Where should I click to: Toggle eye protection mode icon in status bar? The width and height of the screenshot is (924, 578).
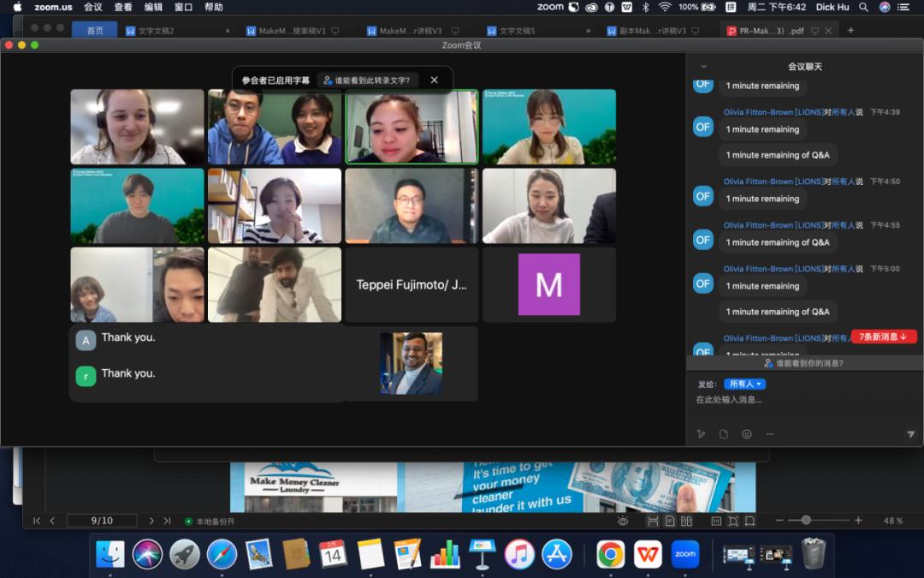click(x=623, y=521)
